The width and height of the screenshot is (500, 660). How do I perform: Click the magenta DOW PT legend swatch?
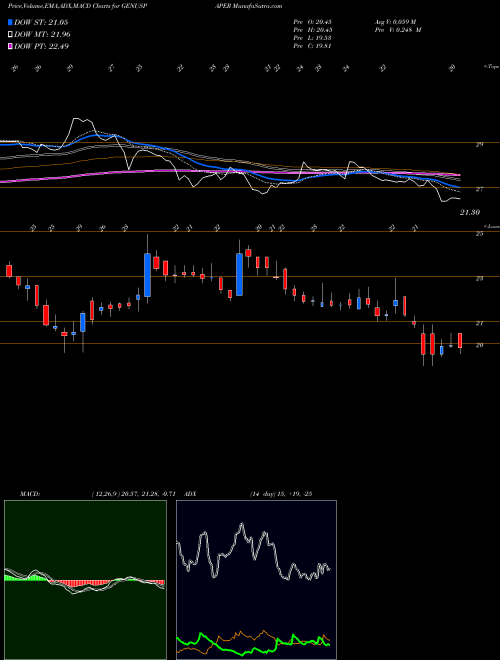tap(10, 46)
